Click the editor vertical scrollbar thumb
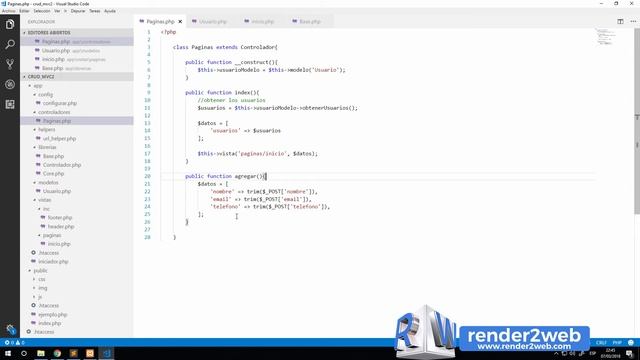640x360 pixels. [637, 121]
